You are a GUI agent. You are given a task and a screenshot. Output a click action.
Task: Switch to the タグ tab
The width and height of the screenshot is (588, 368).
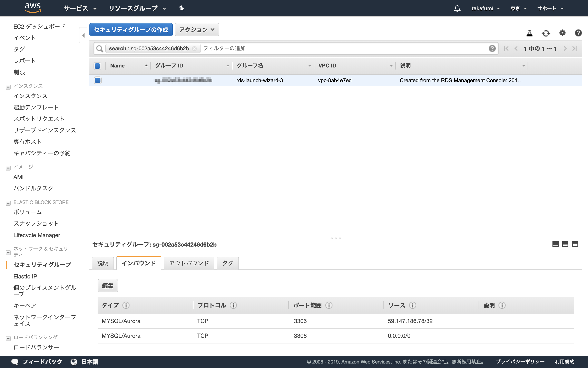(x=228, y=263)
